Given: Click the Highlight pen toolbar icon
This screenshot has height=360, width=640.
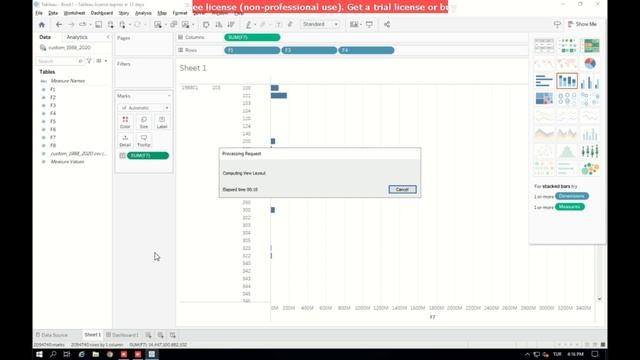Looking at the screenshot, I should pyautogui.click(x=248, y=24).
